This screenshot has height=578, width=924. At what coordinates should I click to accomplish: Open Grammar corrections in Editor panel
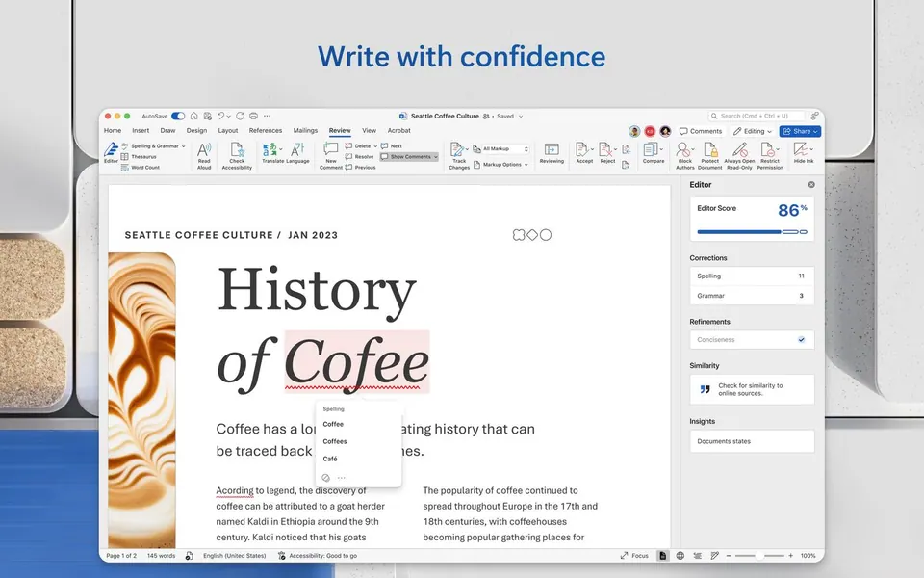tap(752, 296)
